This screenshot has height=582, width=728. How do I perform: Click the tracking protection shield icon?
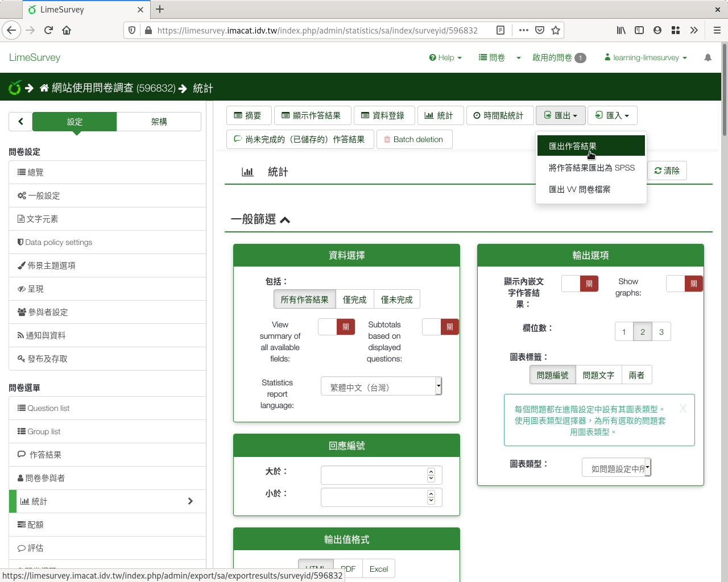click(132, 30)
